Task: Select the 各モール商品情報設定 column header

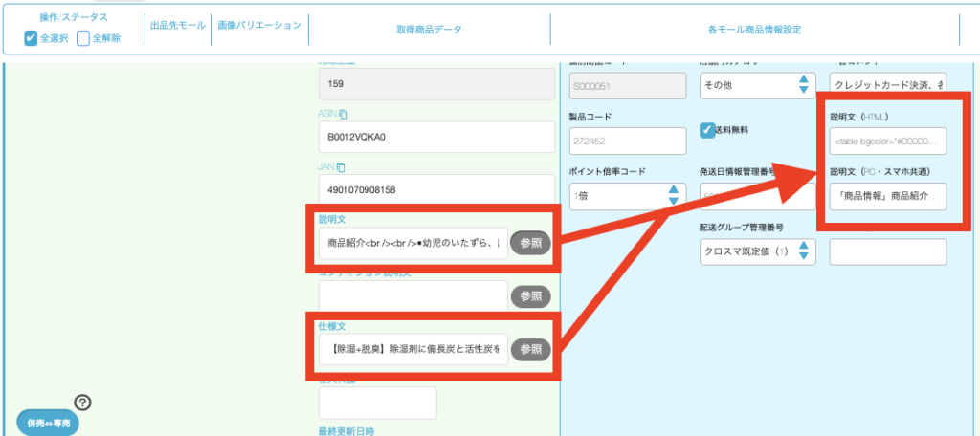Action: tap(755, 30)
